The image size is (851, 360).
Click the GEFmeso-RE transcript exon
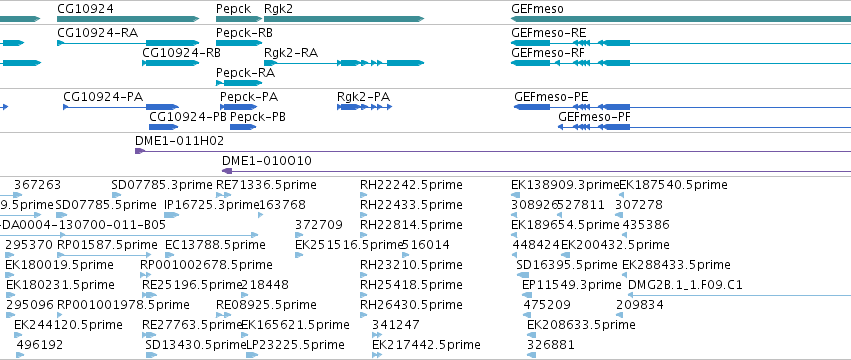coord(530,43)
